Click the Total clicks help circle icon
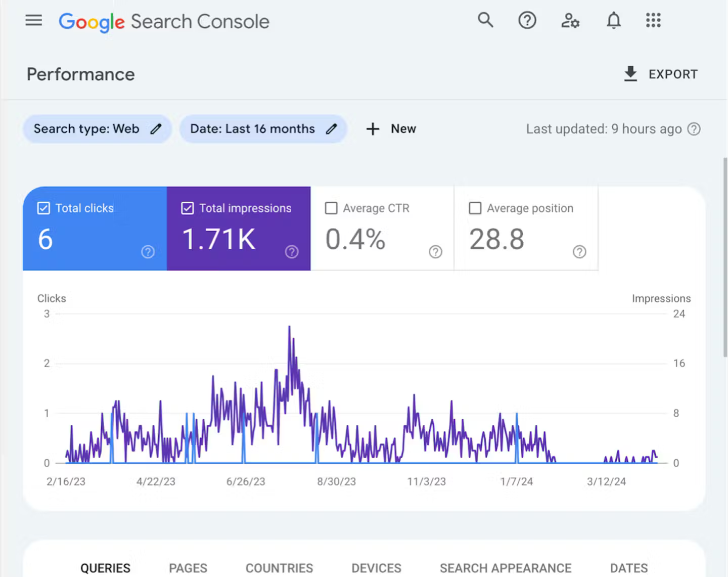 click(147, 251)
